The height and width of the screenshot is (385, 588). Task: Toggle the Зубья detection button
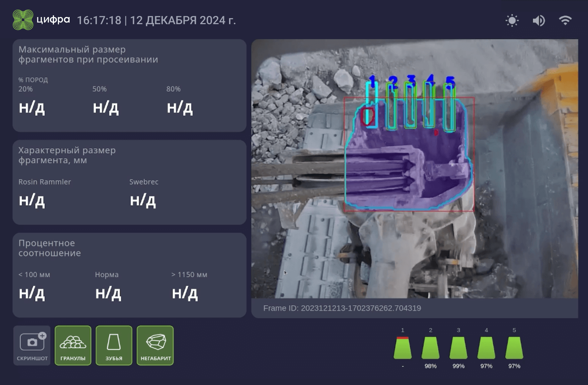tap(114, 345)
